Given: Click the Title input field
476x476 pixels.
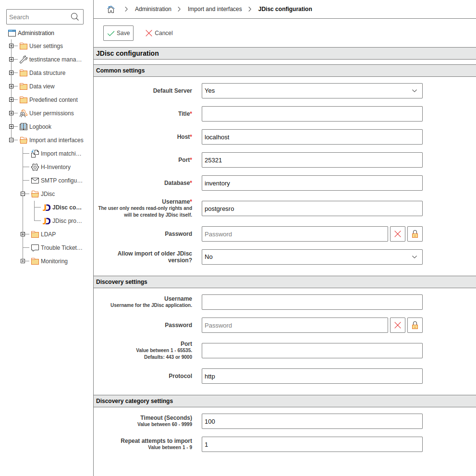Looking at the screenshot, I should [x=312, y=114].
